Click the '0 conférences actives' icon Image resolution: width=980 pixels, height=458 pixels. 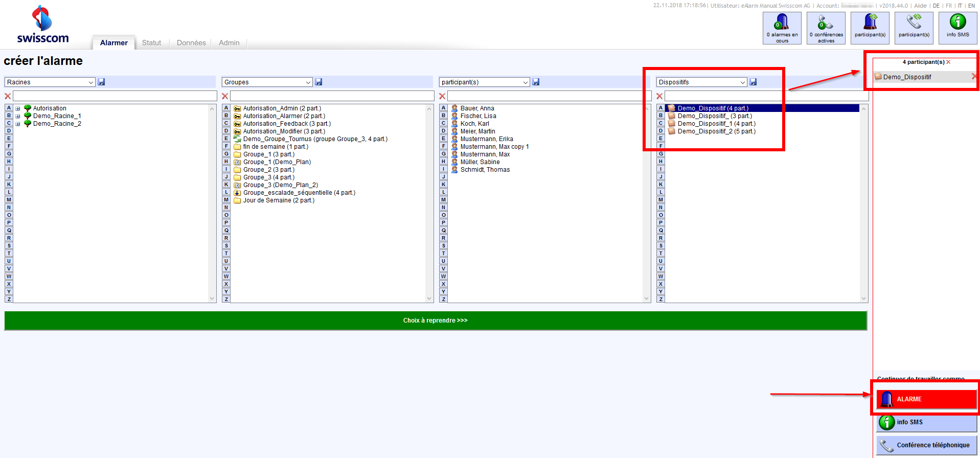[826, 28]
